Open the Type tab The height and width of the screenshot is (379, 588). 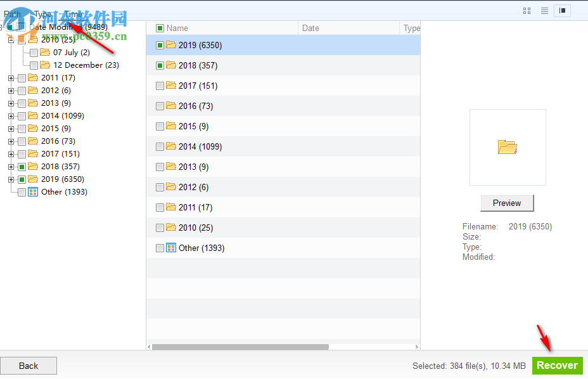click(x=42, y=14)
